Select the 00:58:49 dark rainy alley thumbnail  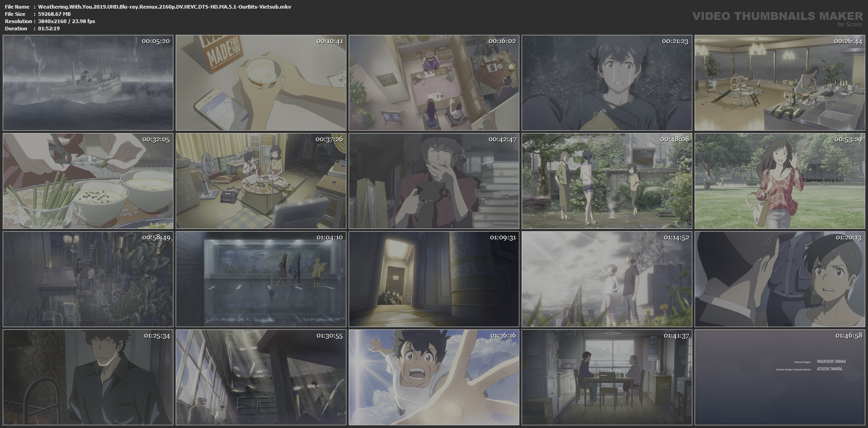(88, 279)
